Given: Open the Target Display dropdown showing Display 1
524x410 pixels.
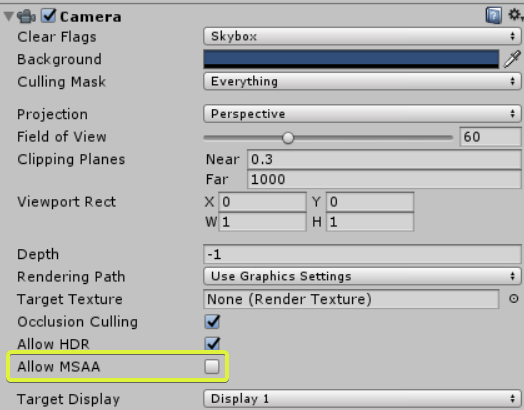Looking at the screenshot, I should click(362, 398).
